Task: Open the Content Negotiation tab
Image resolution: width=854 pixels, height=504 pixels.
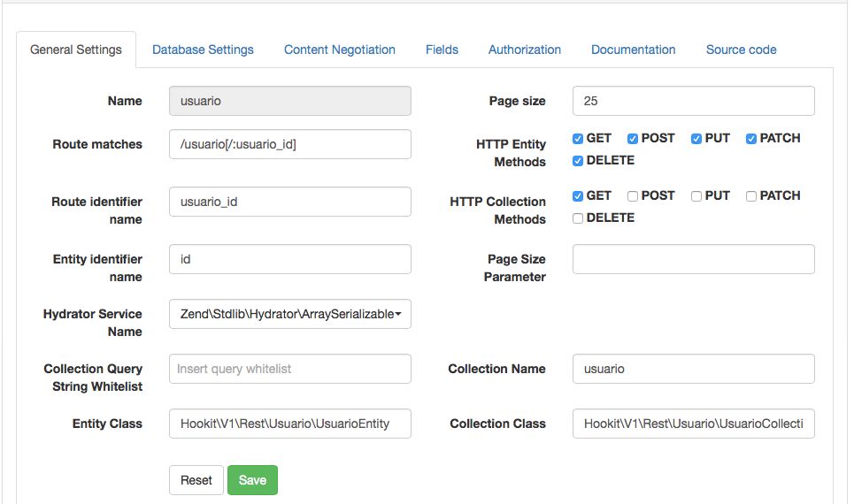Action: click(x=339, y=50)
